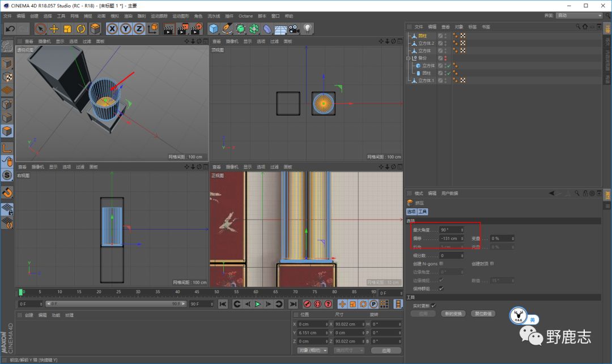
Task: Click the 新的变换 button
Action: tap(454, 313)
